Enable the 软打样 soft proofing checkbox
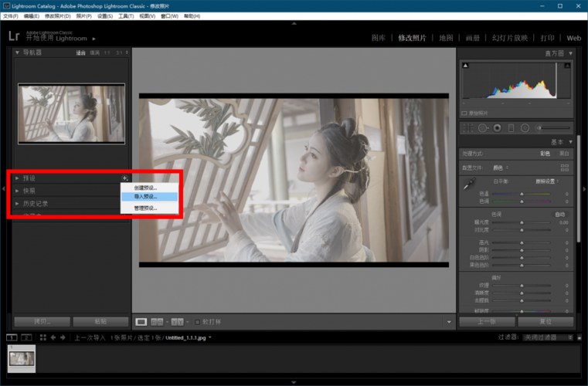 [198, 321]
